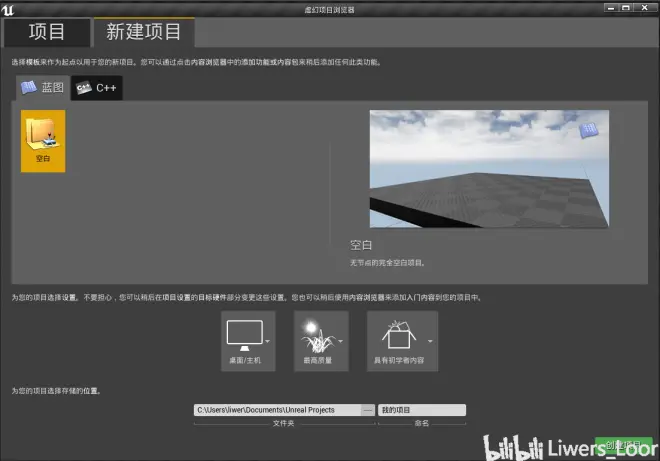
Task: Click the green 创建项目 button
Action: (x=624, y=445)
